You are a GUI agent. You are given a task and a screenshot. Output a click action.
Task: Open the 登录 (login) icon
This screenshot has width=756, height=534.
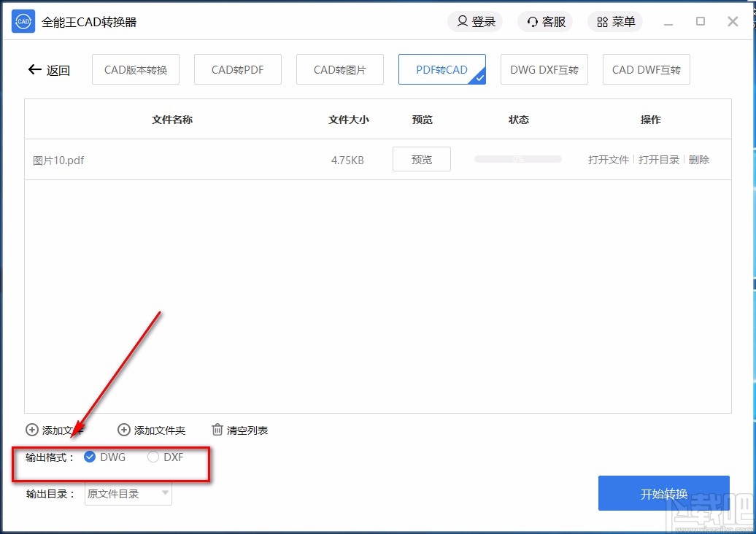tap(462, 22)
